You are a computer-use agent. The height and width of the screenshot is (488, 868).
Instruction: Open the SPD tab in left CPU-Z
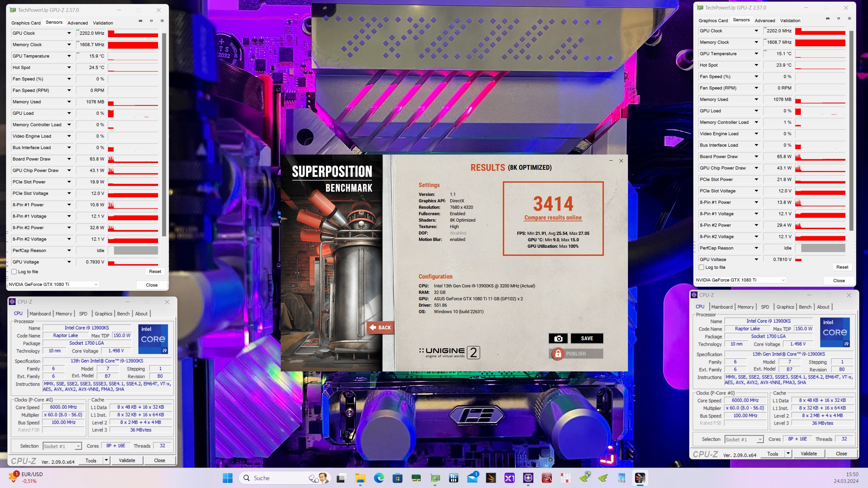(x=83, y=313)
